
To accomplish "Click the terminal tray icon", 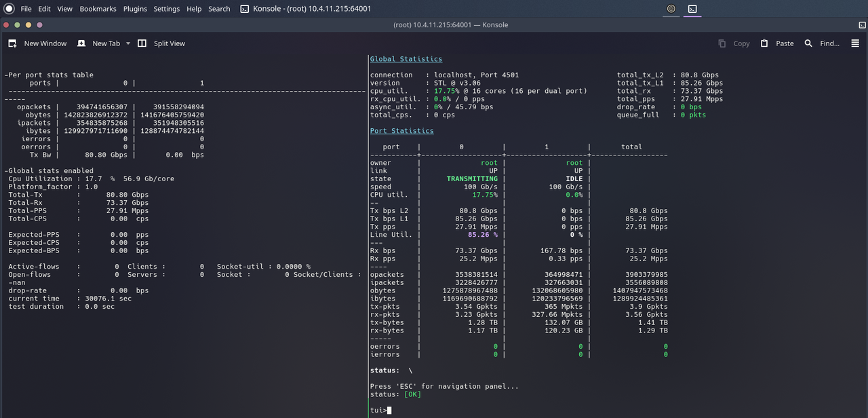I will pos(692,9).
